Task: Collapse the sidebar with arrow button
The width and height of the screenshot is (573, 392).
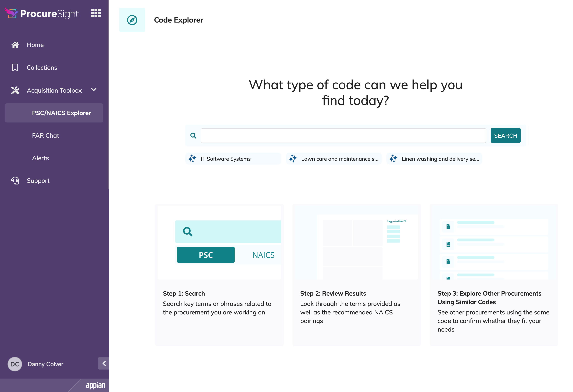Action: (103, 363)
